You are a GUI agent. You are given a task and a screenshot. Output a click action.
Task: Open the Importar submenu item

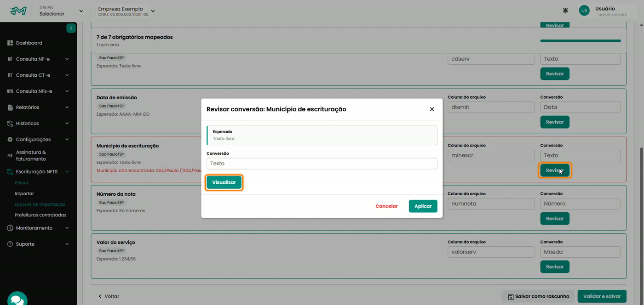pos(24,193)
